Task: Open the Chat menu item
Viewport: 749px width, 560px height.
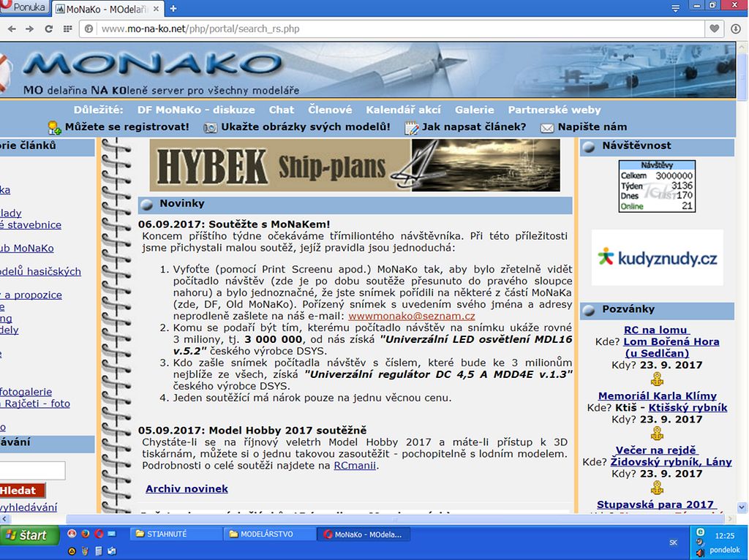Action: point(281,110)
